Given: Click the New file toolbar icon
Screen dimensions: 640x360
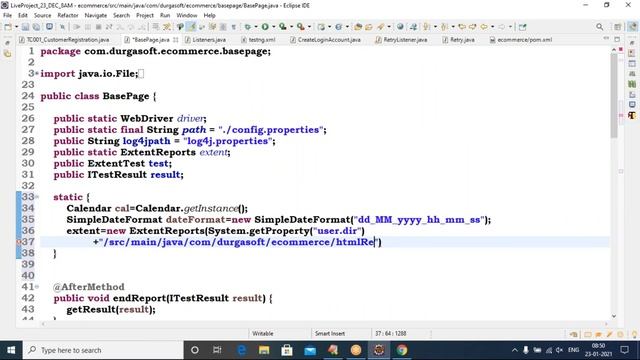Looking at the screenshot, I should coord(8,27).
